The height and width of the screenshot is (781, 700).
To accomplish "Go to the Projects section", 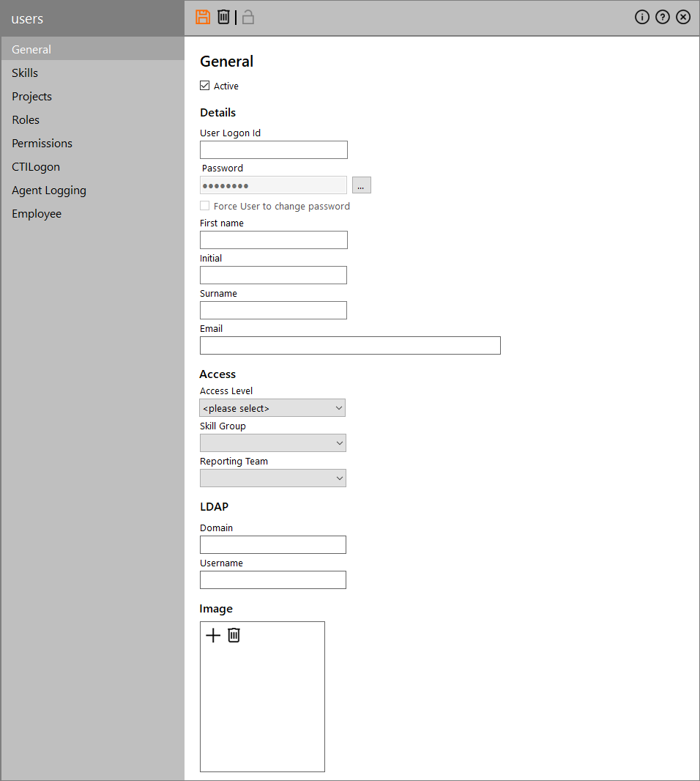I will click(92, 96).
